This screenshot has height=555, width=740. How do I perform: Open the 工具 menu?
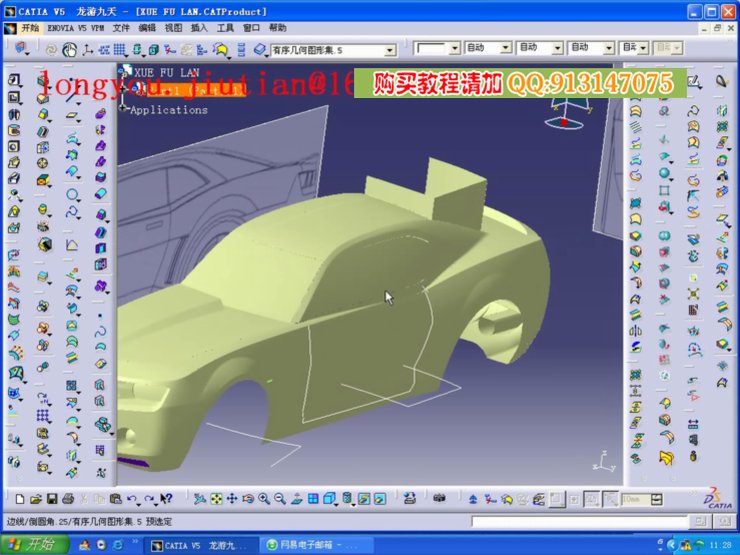click(226, 28)
